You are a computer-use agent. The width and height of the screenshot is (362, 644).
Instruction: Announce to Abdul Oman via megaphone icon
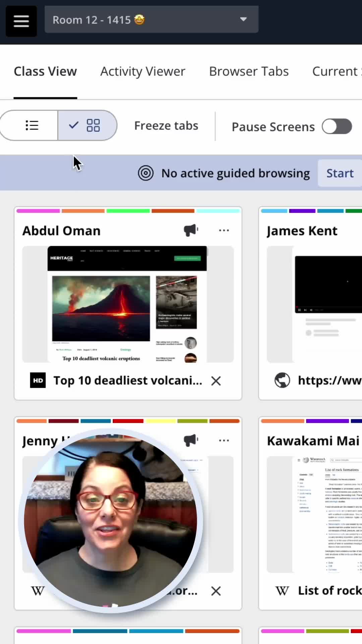click(x=191, y=230)
